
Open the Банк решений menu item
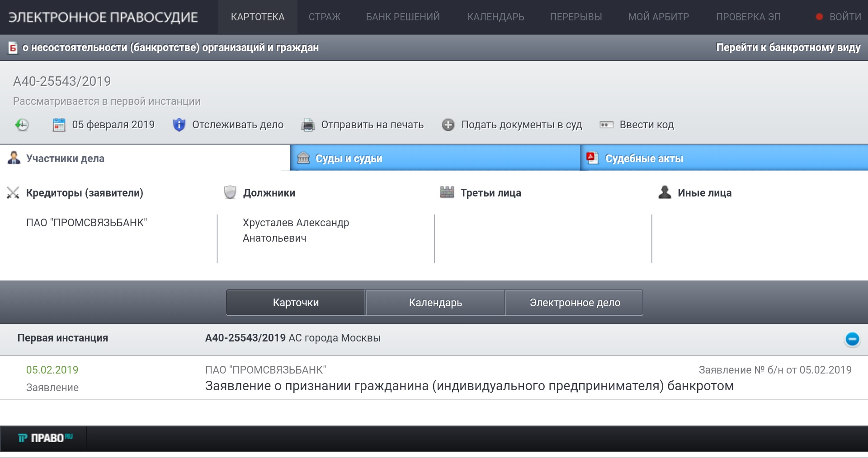402,17
